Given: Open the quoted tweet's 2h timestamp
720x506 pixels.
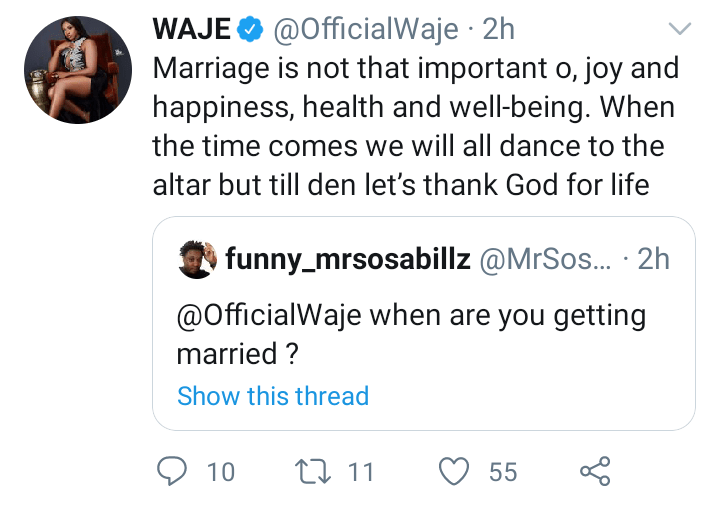Looking at the screenshot, I should (x=653, y=259).
